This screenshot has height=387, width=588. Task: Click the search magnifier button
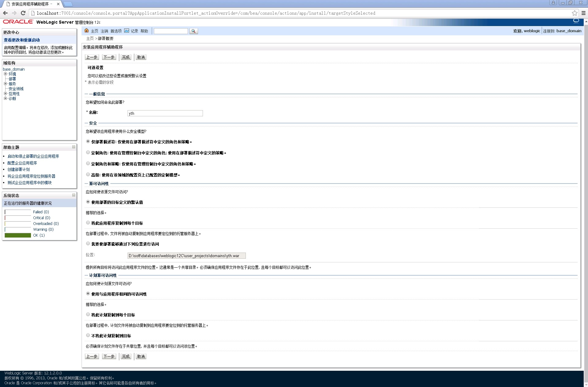pyautogui.click(x=193, y=31)
